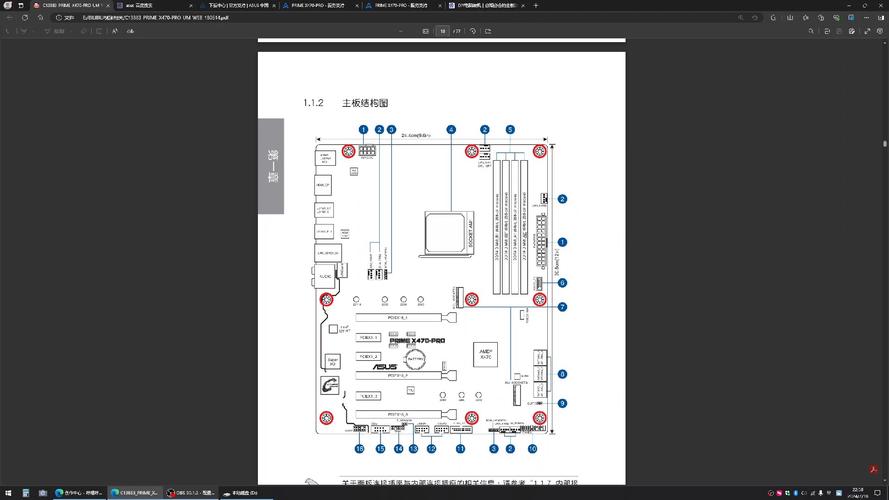Click the taskbar clock showing 22:08
The width and height of the screenshot is (889, 500).
[x=857, y=492]
